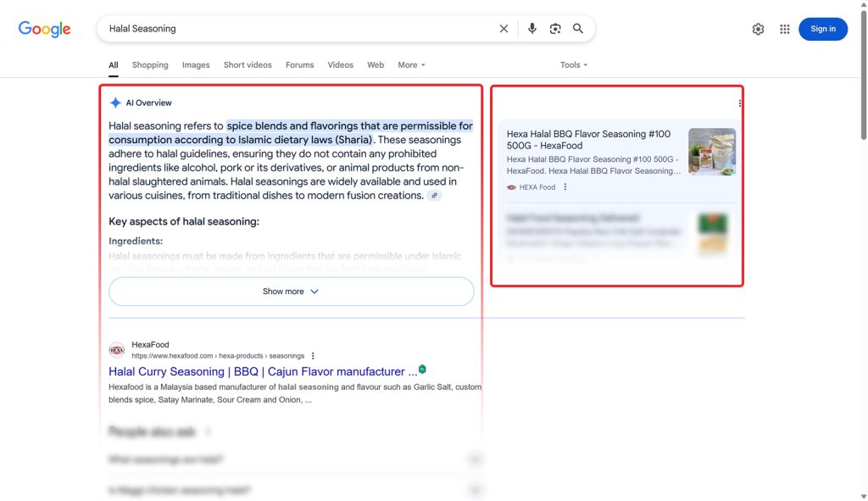Click the Hexa BBQ seasoning product thumbnail
This screenshot has height=501, width=868.
712,152
